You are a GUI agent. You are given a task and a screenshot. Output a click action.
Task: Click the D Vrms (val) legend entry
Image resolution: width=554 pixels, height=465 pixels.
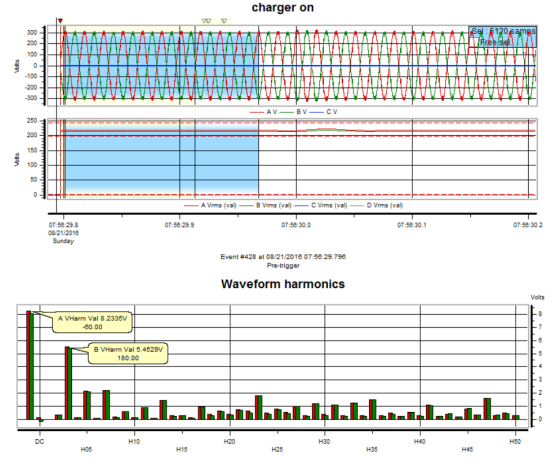(x=376, y=205)
